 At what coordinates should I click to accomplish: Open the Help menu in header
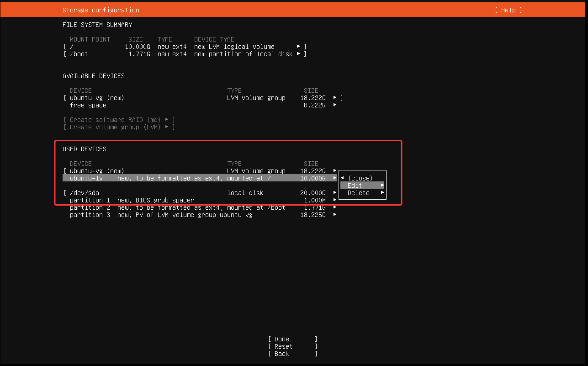(508, 10)
